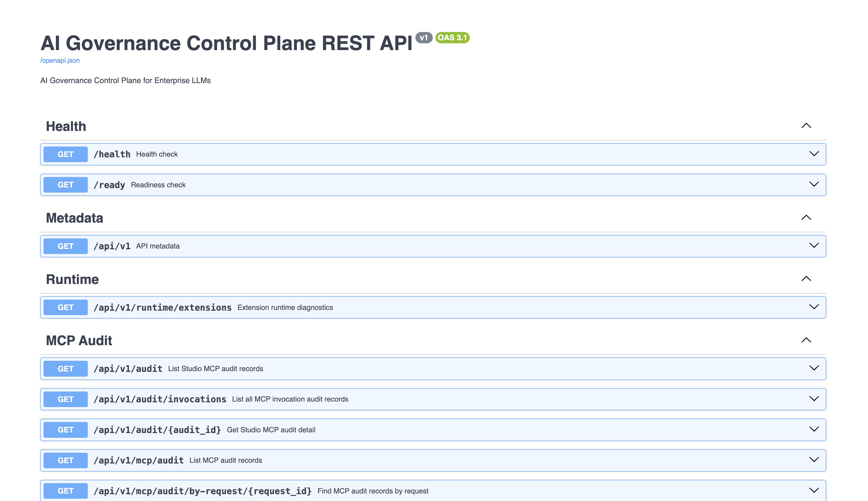The width and height of the screenshot is (868, 501).
Task: Expand the /api/v1/audit endpoint arrow
Action: pos(814,368)
